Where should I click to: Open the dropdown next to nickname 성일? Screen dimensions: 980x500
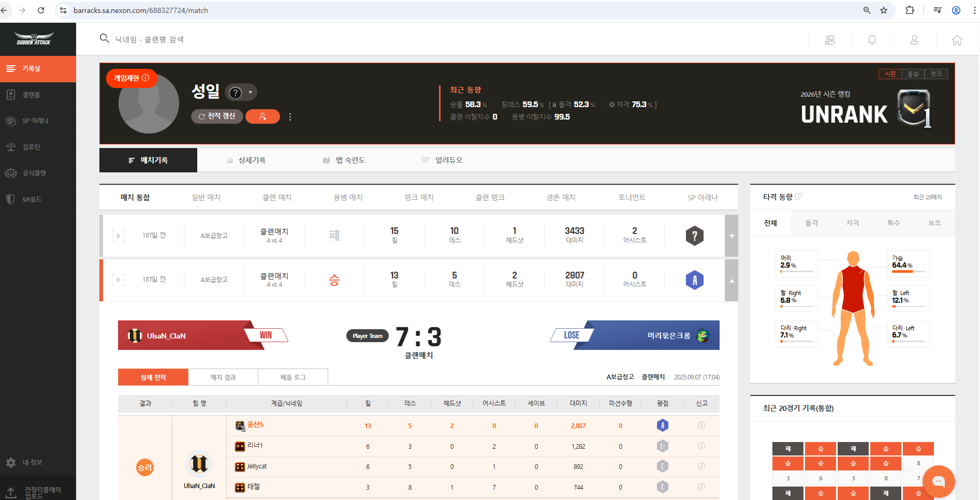[x=250, y=93]
